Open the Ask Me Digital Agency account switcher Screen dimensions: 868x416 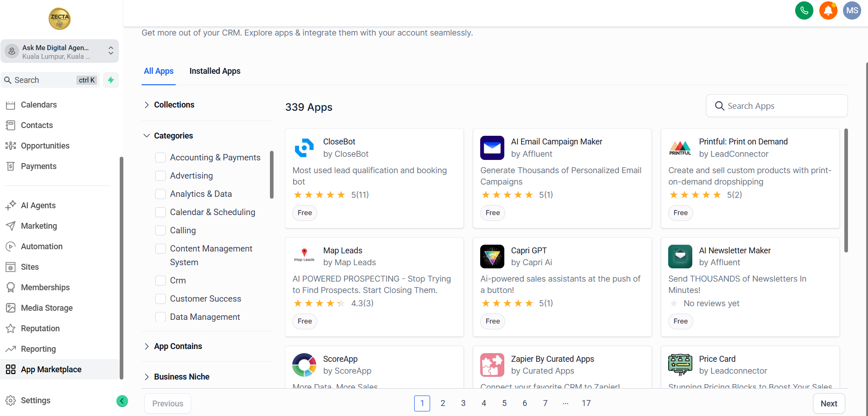pyautogui.click(x=60, y=51)
